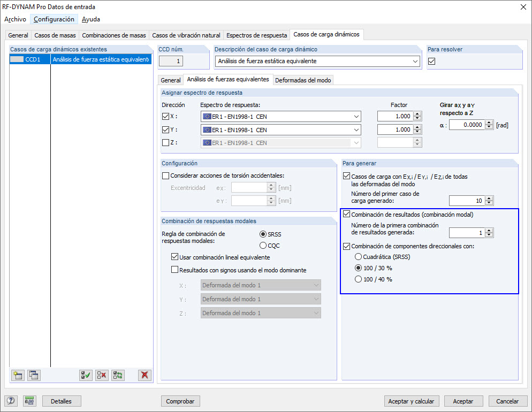This screenshot has height=412, width=532.
Task: Select all load cases via check-all icon
Action: tap(86, 375)
